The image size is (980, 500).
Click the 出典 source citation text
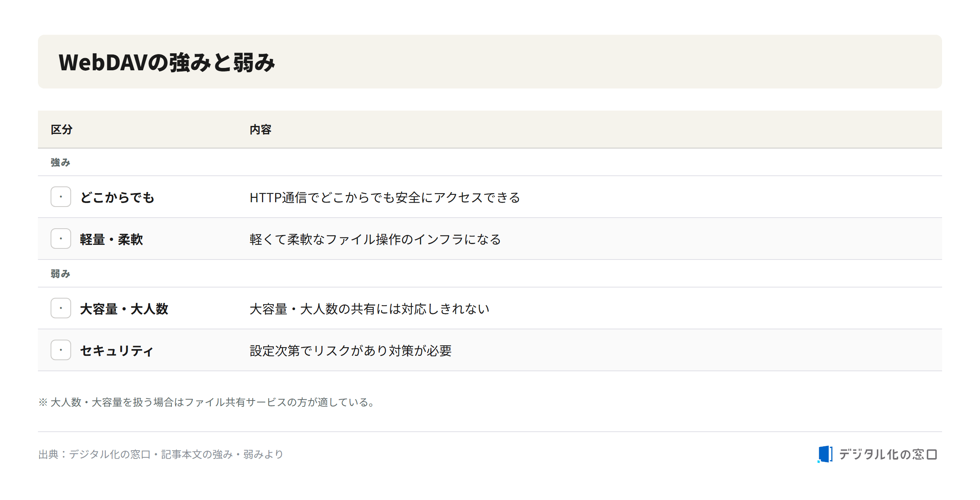(x=161, y=454)
